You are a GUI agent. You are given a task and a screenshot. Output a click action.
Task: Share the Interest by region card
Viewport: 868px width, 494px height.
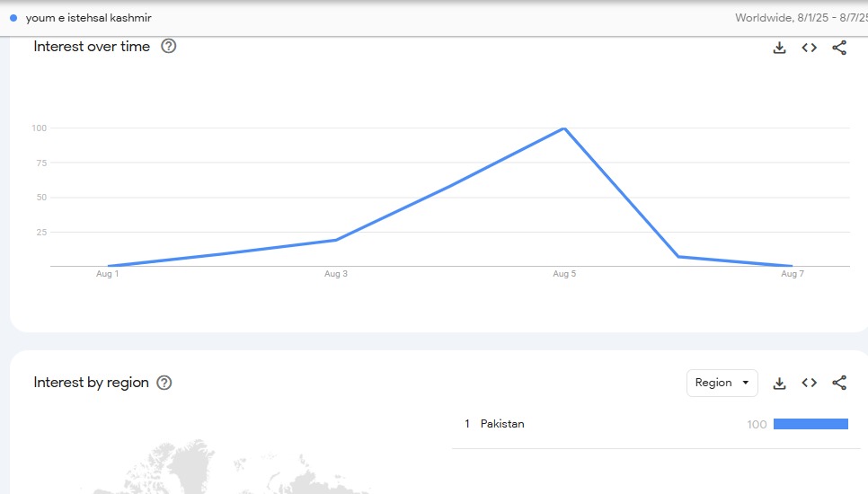tap(839, 383)
